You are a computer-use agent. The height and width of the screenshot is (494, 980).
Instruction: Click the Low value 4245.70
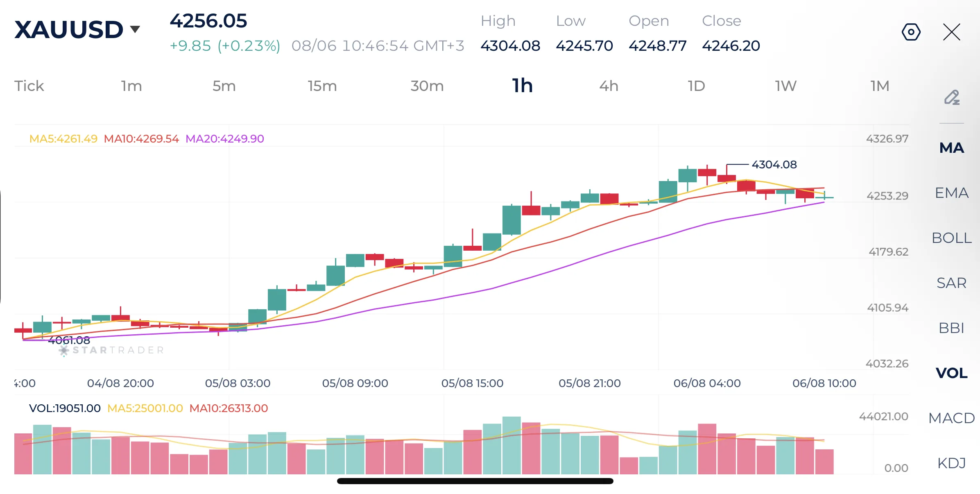point(584,46)
